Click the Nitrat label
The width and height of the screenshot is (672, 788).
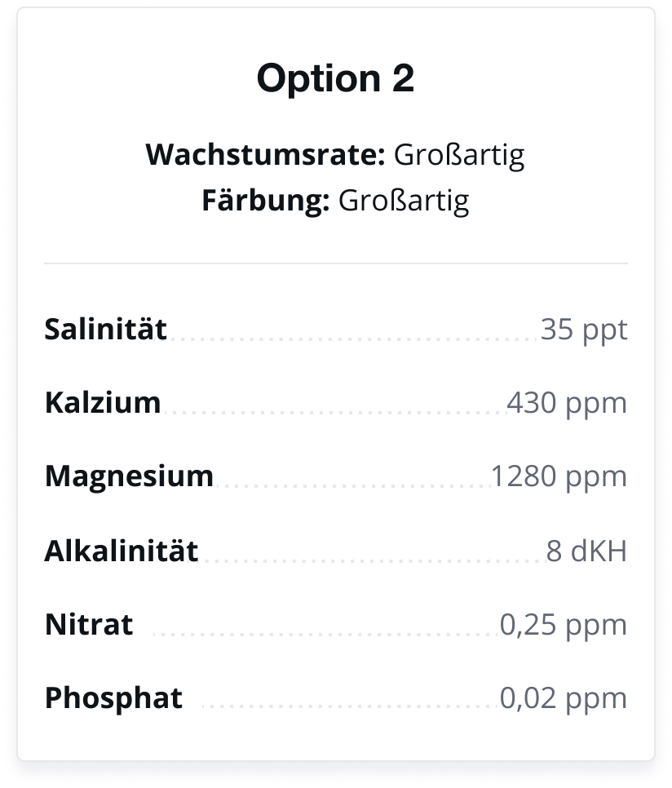(89, 625)
